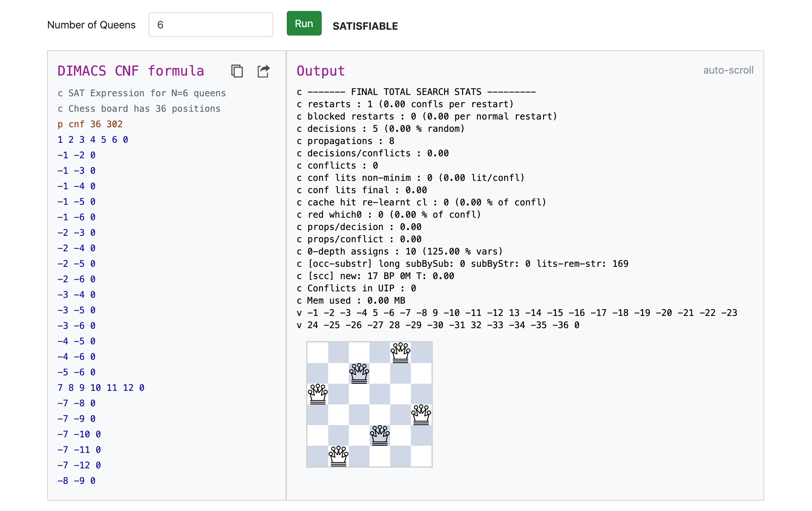Click the top-left empty chessboard square

point(318,352)
